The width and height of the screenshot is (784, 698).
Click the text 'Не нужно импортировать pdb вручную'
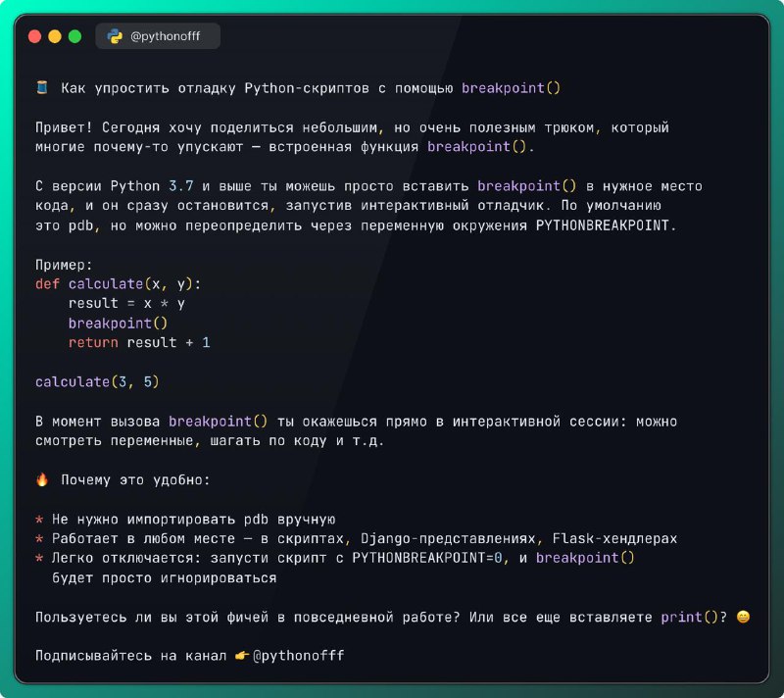(x=193, y=520)
